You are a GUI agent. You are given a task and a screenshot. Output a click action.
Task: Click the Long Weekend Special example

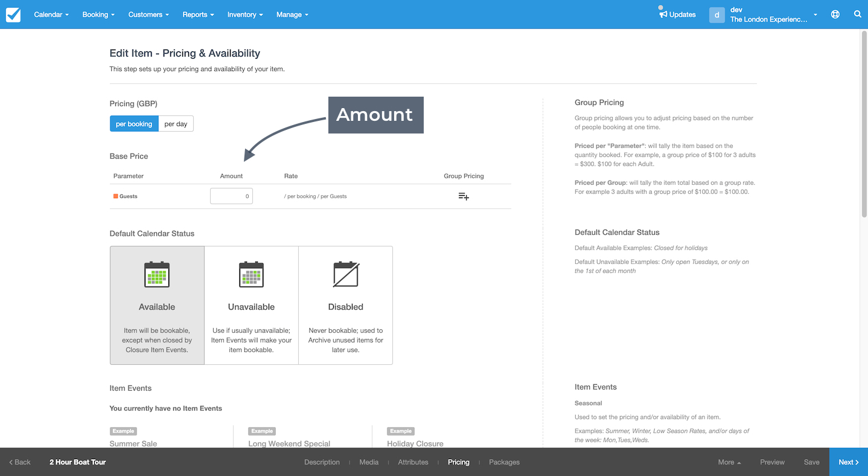point(289,443)
